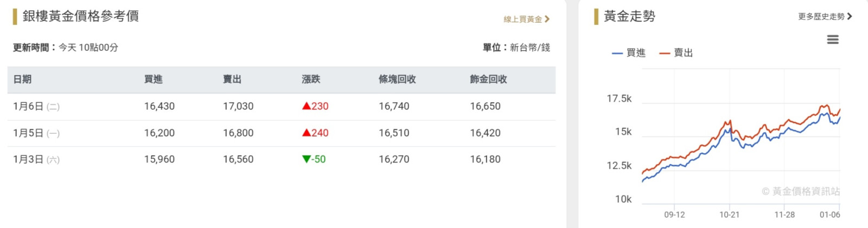
Task: Click the 條塊回收 column header
Action: (397, 79)
